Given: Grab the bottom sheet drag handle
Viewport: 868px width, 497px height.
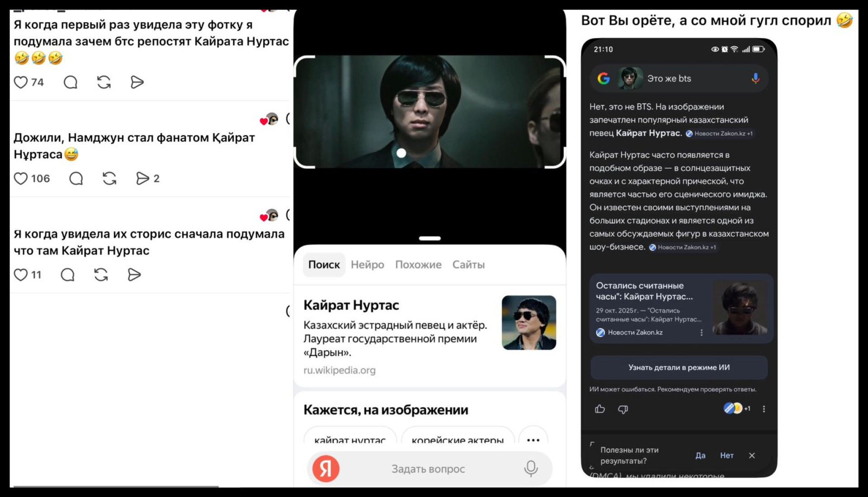Looking at the screenshot, I should coord(429,238).
